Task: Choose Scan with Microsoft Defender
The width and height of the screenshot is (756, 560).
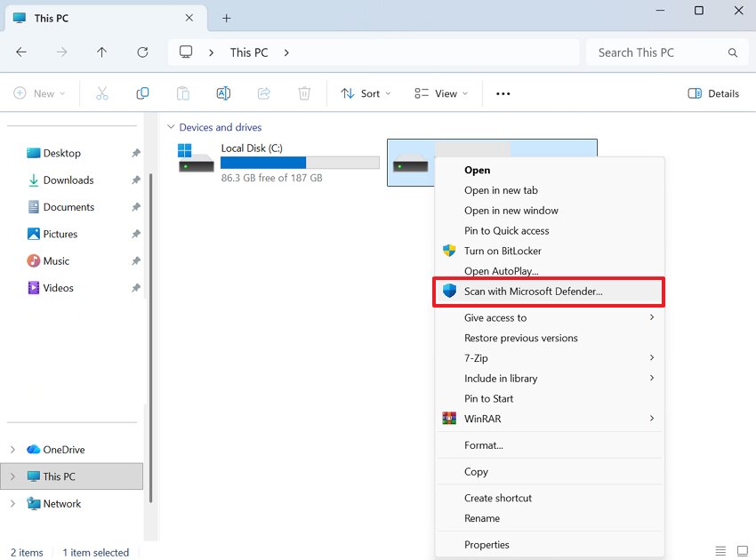Action: tap(535, 291)
